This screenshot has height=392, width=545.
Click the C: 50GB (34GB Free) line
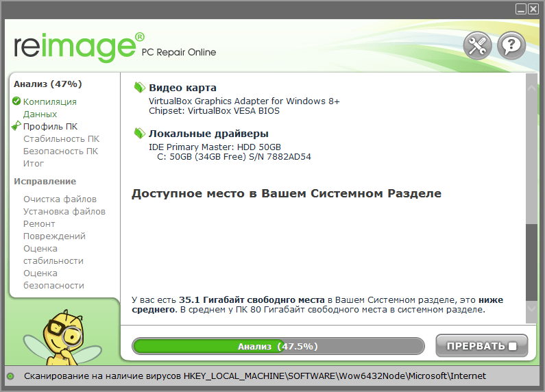click(x=234, y=157)
